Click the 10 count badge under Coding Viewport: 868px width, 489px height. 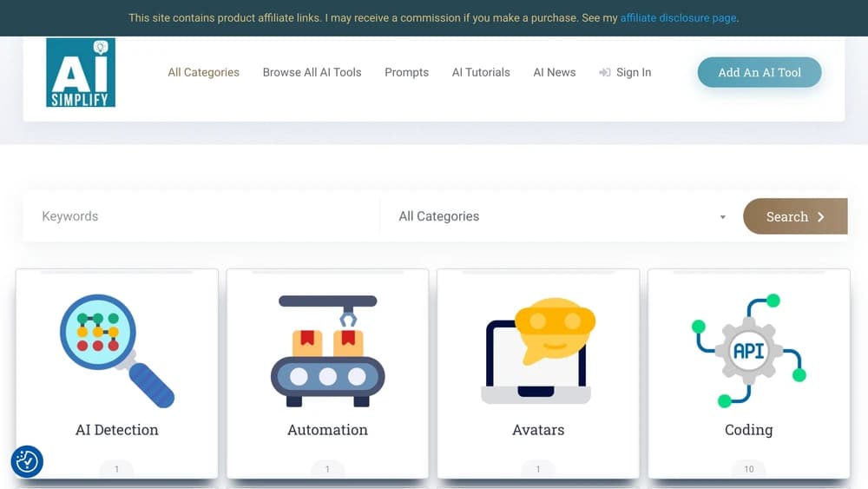click(x=748, y=468)
